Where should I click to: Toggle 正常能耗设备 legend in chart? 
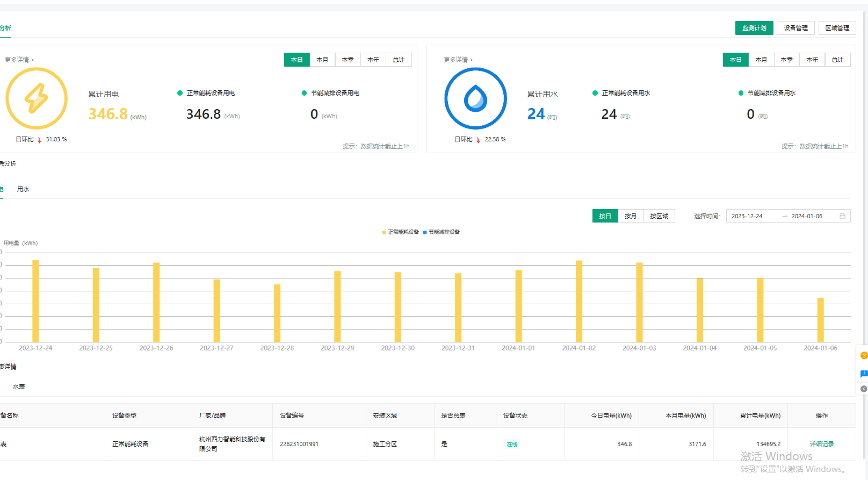pos(400,232)
